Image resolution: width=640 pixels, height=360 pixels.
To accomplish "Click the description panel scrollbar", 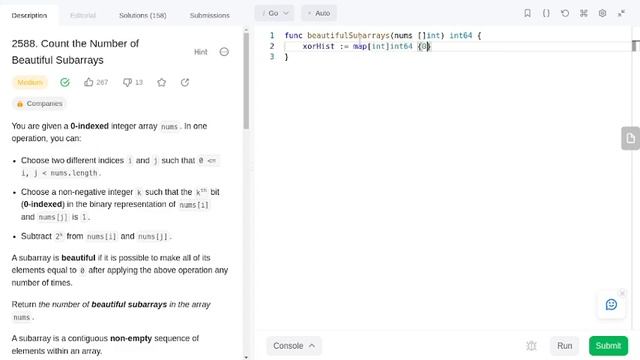I will pyautogui.click(x=246, y=82).
